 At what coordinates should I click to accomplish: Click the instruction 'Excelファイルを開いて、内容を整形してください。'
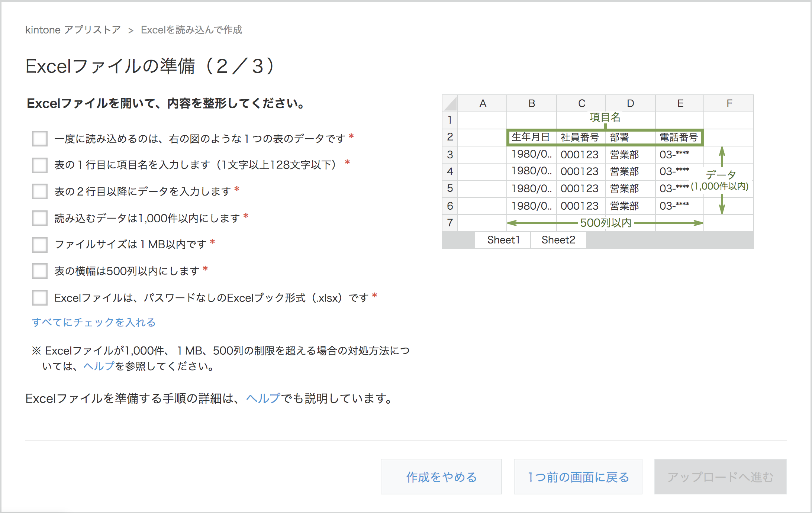coord(166,103)
